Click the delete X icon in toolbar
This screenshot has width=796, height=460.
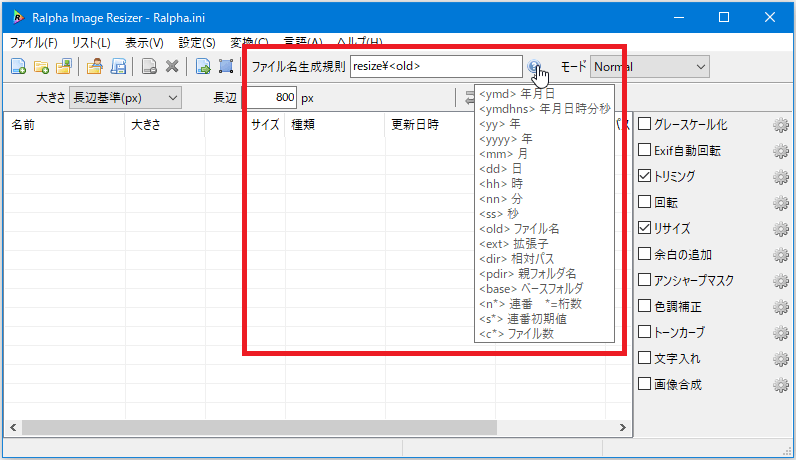[172, 67]
